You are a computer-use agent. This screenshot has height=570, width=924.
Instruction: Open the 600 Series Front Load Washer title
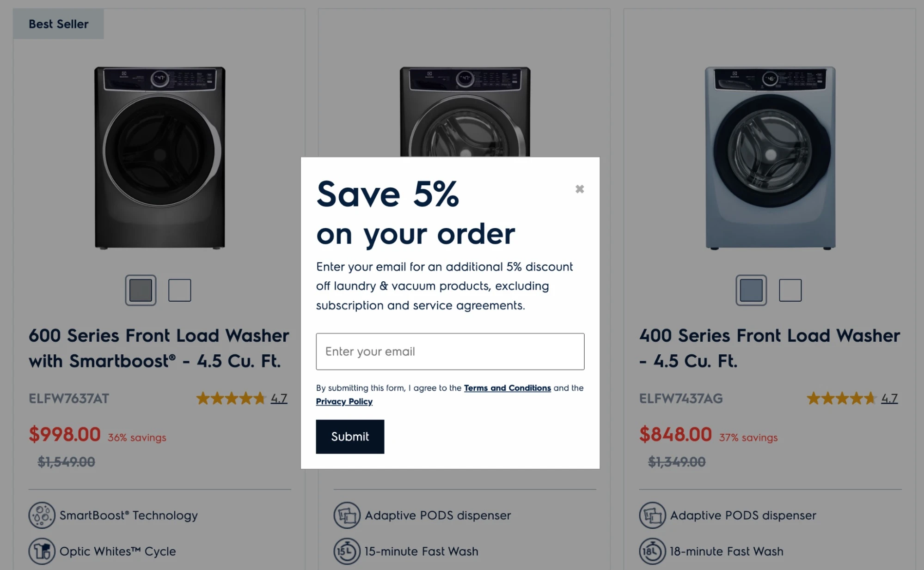coord(159,348)
